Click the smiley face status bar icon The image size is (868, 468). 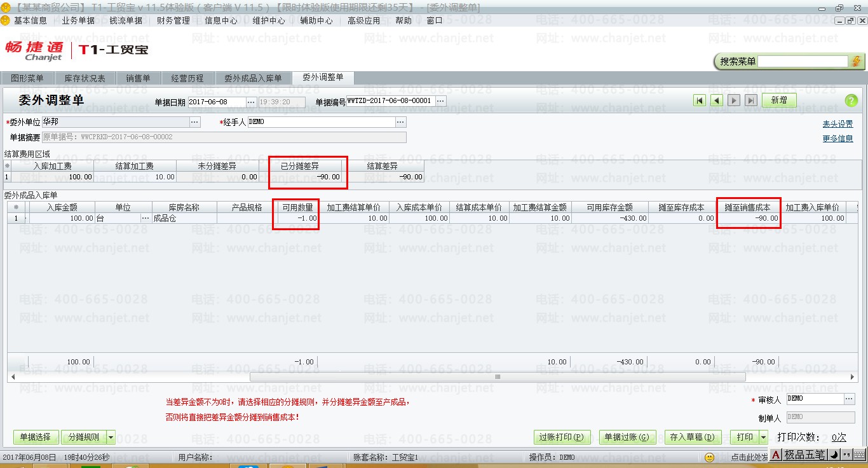click(x=709, y=457)
